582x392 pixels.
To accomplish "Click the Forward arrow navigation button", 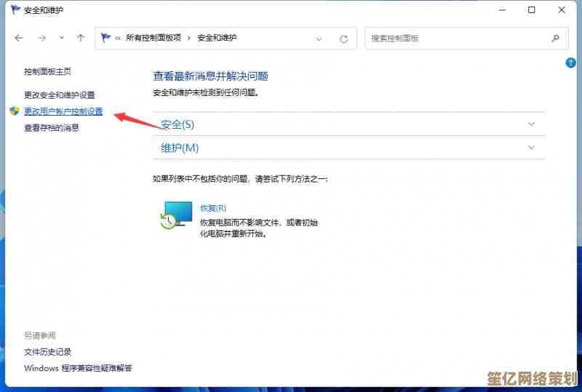I will (41, 38).
